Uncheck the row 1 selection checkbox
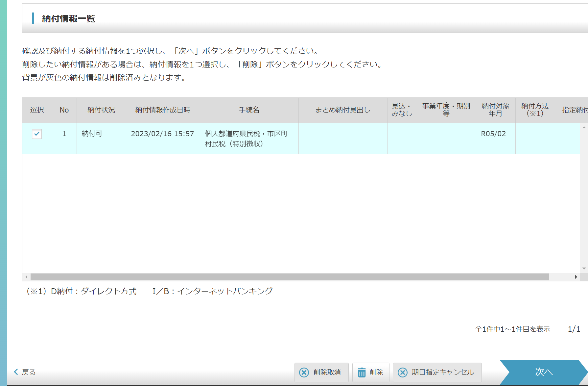Viewport: 588px width, 386px height. [37, 134]
